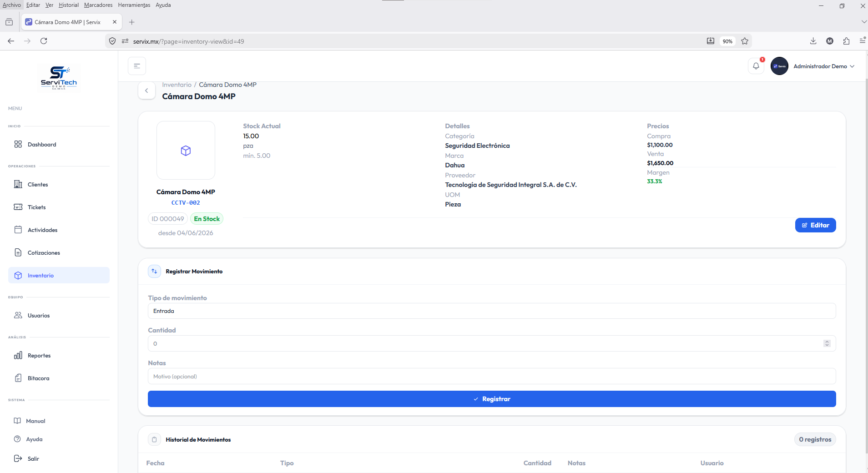868x473 pixels.
Task: Click the Notas motivo input field
Action: point(492,376)
